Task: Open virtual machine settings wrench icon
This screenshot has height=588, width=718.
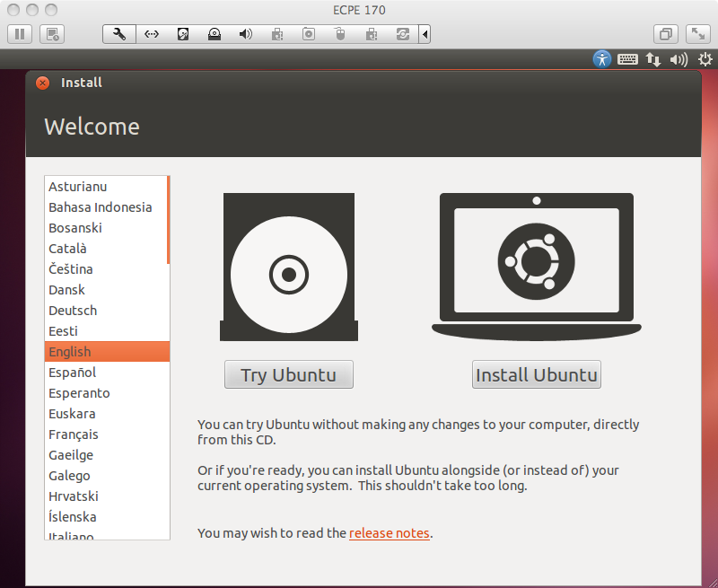Action: (x=119, y=34)
